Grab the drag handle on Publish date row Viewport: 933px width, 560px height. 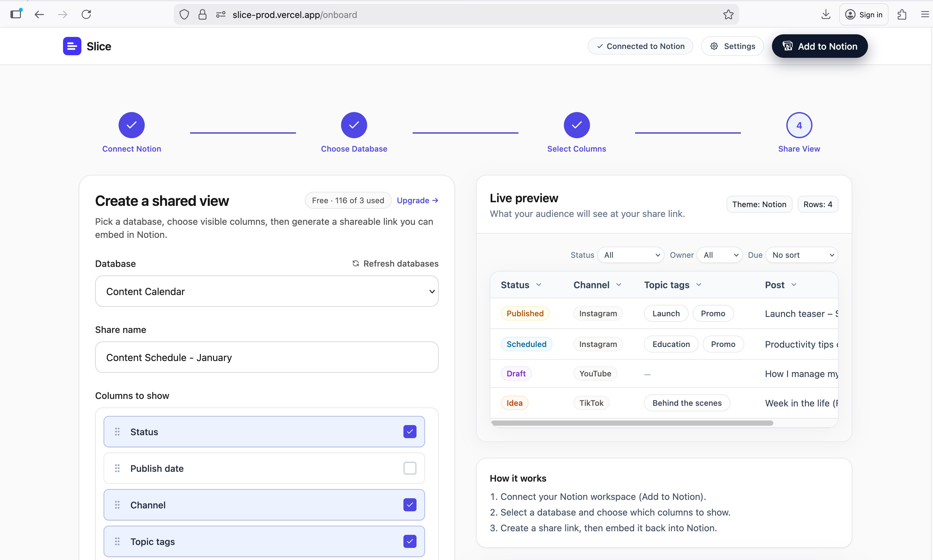click(x=117, y=468)
